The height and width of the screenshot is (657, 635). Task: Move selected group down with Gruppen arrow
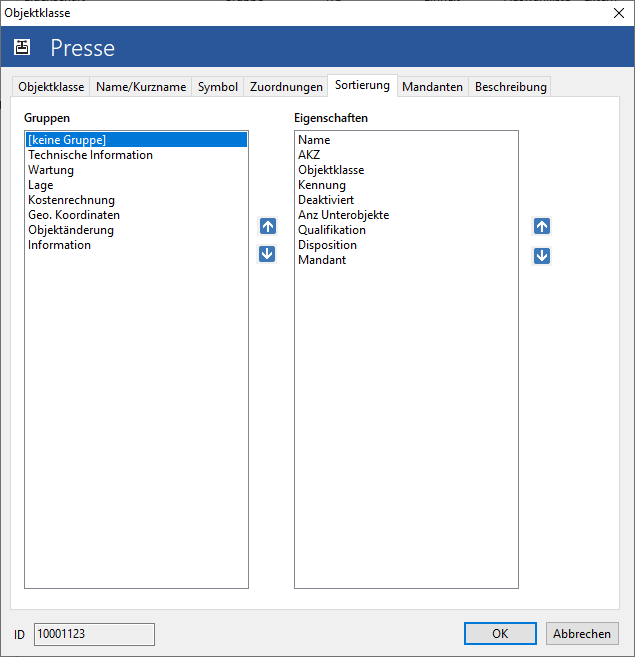pyautogui.click(x=267, y=254)
